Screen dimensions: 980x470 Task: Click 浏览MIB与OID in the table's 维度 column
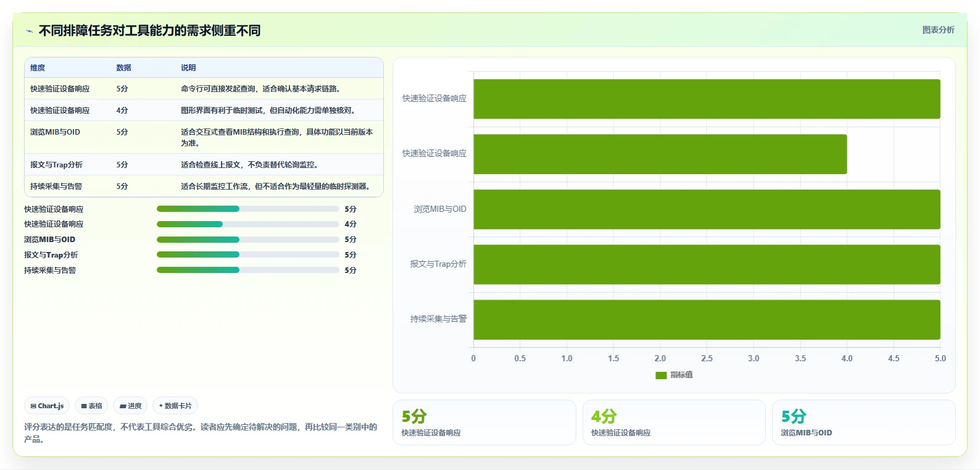point(55,132)
